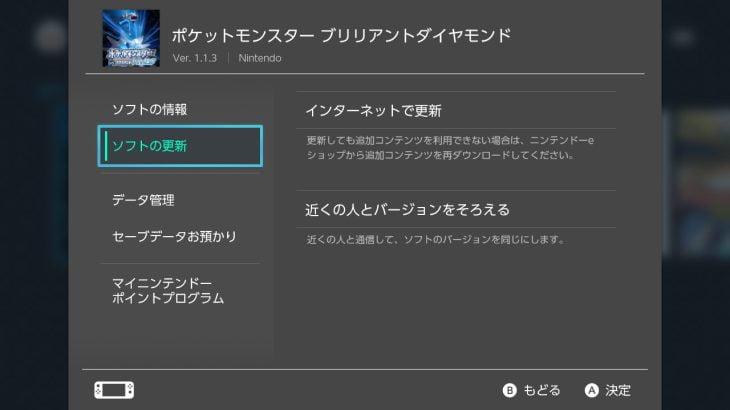Click the Pokémon Brilliant Diamond game icon
730x410 pixels.
point(130,39)
